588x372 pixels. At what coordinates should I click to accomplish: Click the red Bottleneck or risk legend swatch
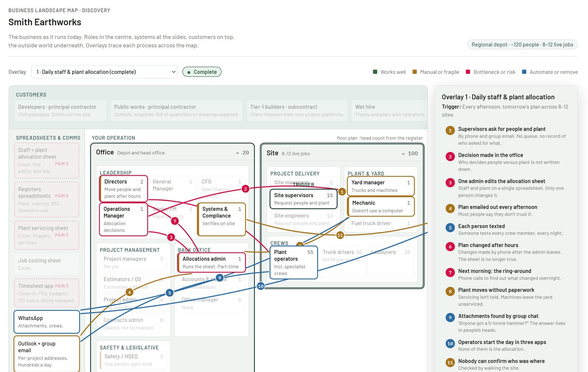pos(468,72)
